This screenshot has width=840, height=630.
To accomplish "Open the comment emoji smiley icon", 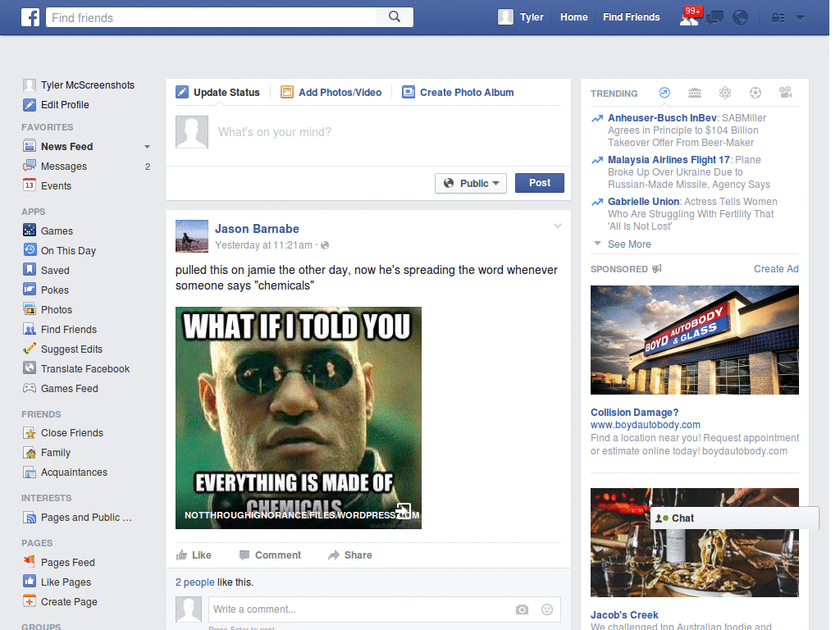I will (x=547, y=609).
